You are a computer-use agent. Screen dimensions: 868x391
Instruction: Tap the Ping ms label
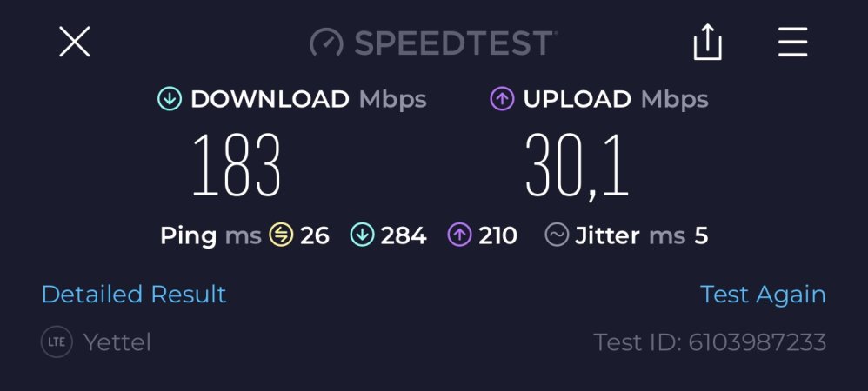210,235
